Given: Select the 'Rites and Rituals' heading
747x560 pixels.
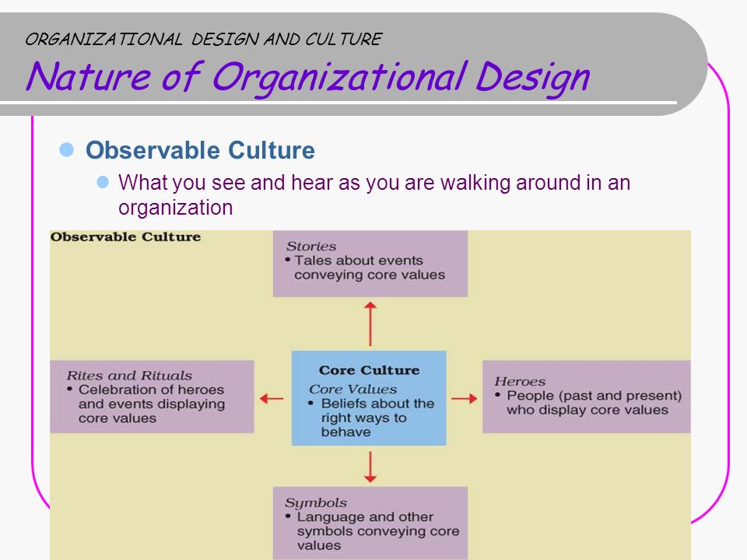Looking at the screenshot, I should pos(129,375).
